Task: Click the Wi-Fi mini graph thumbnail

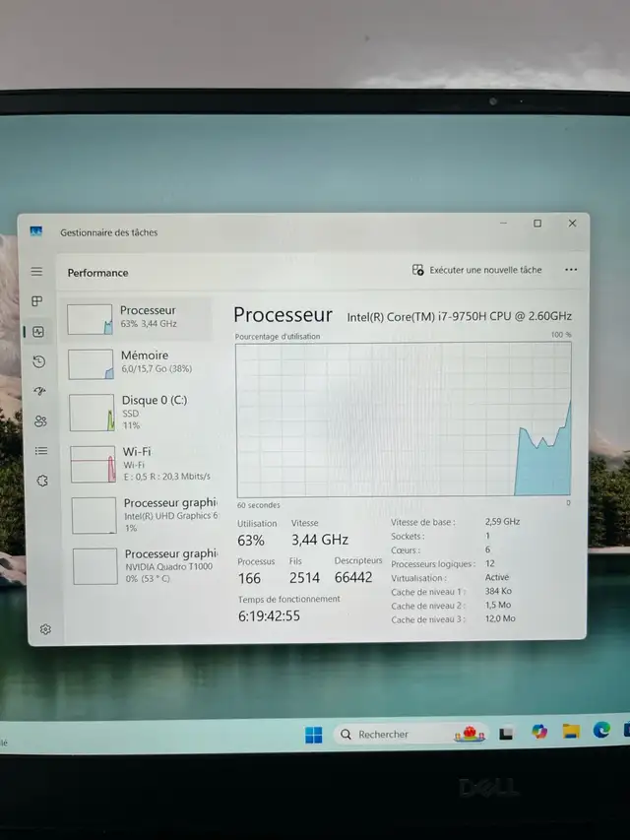Action: pos(93,464)
